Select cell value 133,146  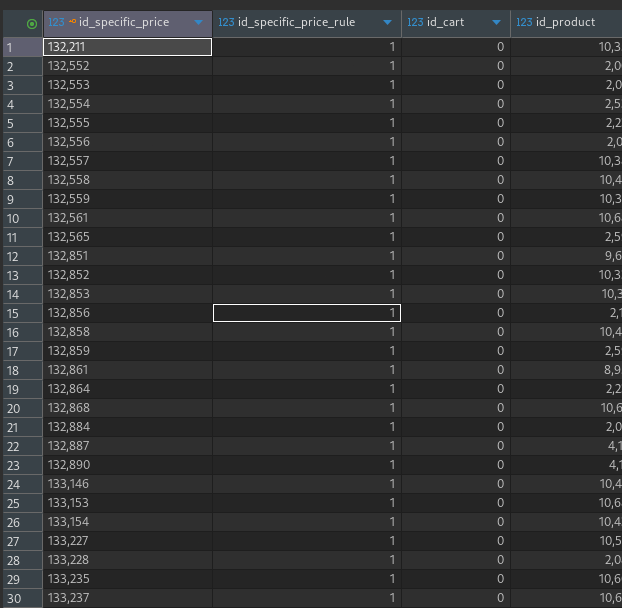pyautogui.click(x=128, y=485)
